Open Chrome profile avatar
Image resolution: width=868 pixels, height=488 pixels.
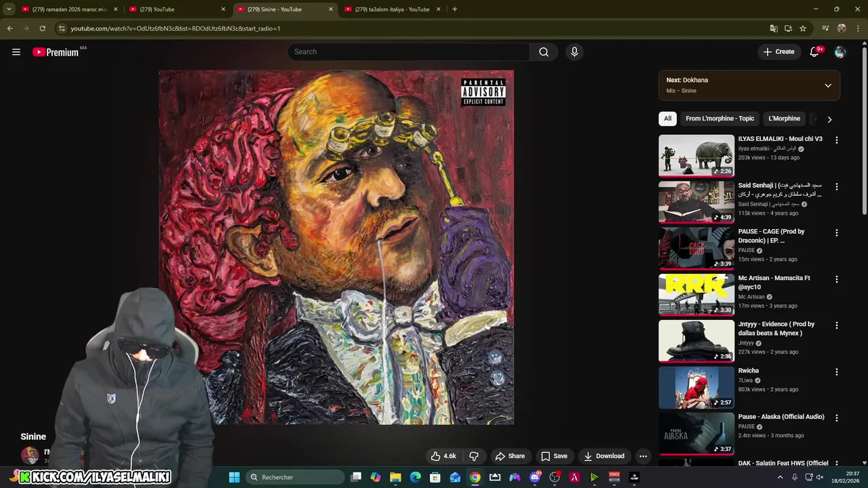842,28
